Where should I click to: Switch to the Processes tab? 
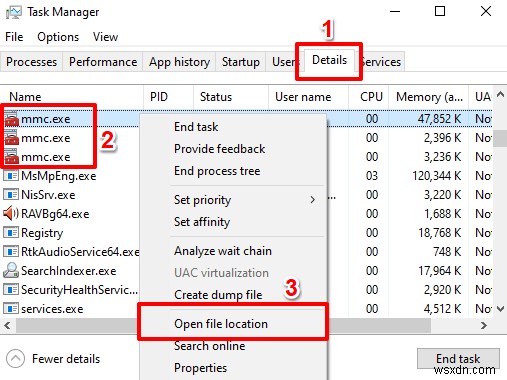32,62
